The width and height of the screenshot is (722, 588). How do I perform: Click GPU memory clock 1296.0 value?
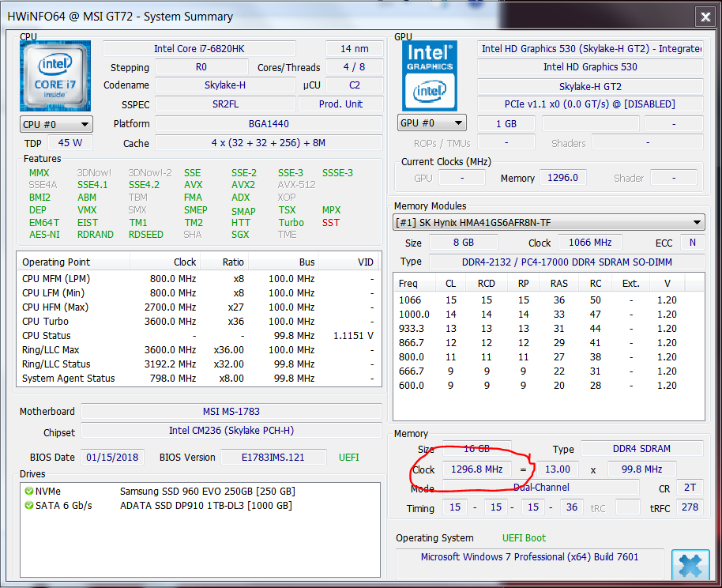point(562,177)
